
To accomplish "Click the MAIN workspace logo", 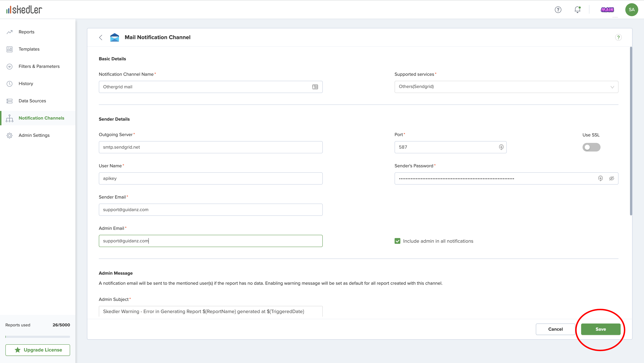I will (607, 10).
